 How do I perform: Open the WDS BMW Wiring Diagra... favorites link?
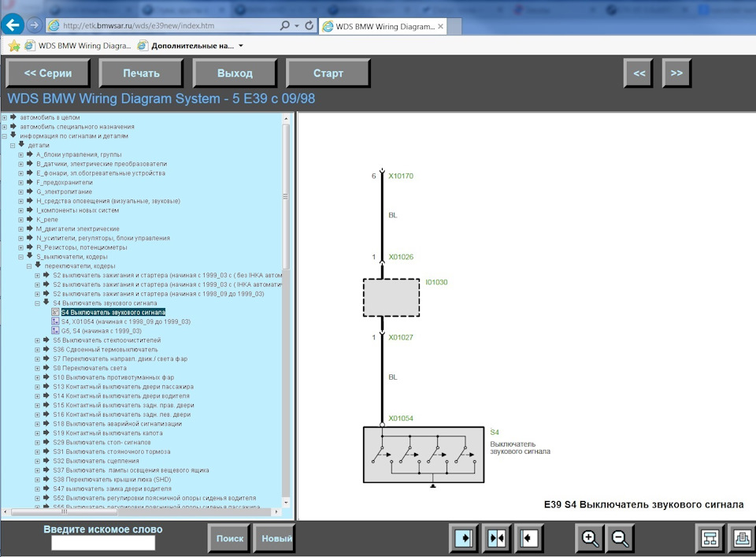coord(78,46)
